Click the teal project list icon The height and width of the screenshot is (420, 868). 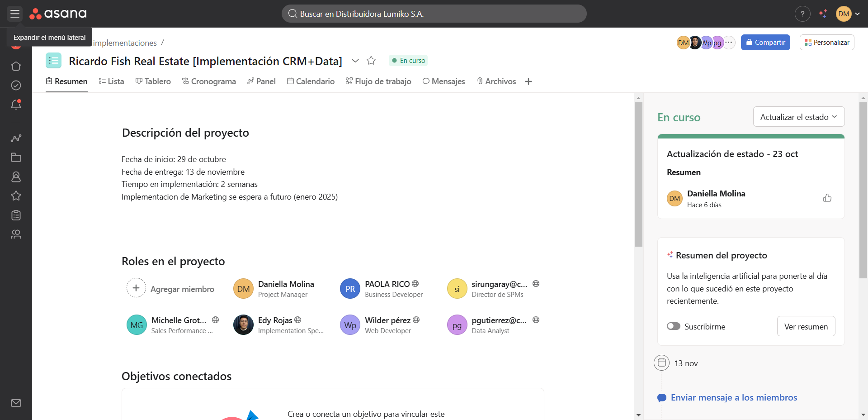tap(54, 61)
